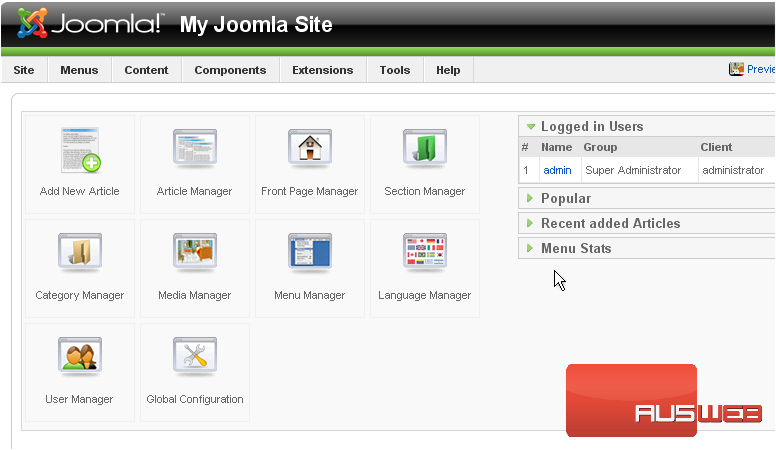Click the admin user link
The width and height of the screenshot is (776, 450).
(x=557, y=171)
